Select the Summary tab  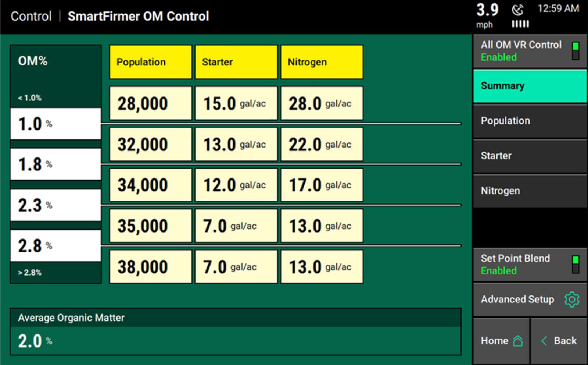tap(530, 86)
